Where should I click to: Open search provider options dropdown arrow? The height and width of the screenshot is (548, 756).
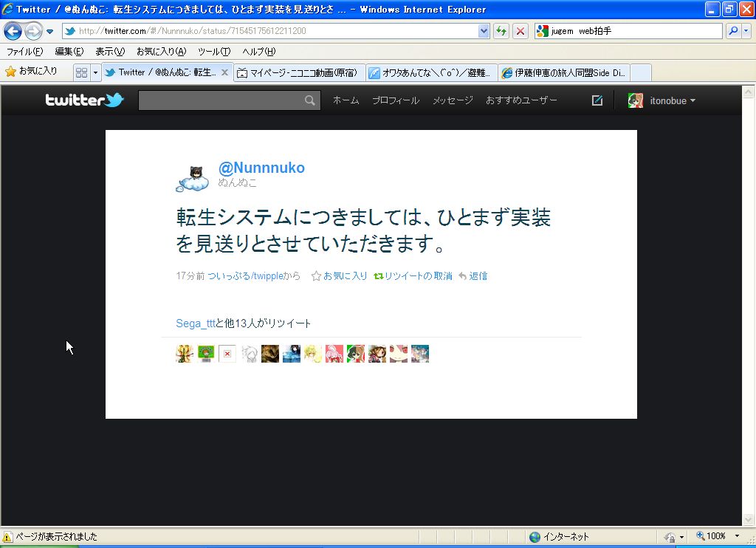[746, 31]
